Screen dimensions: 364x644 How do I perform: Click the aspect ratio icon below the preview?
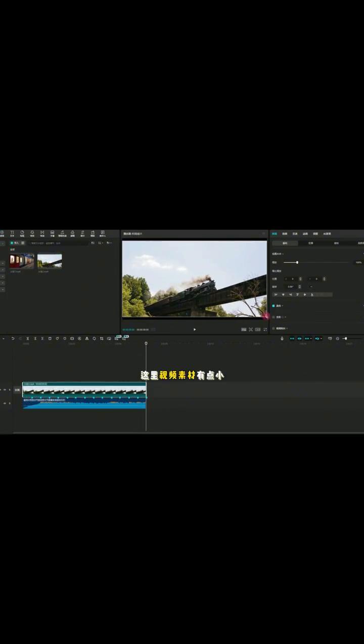pos(258,330)
